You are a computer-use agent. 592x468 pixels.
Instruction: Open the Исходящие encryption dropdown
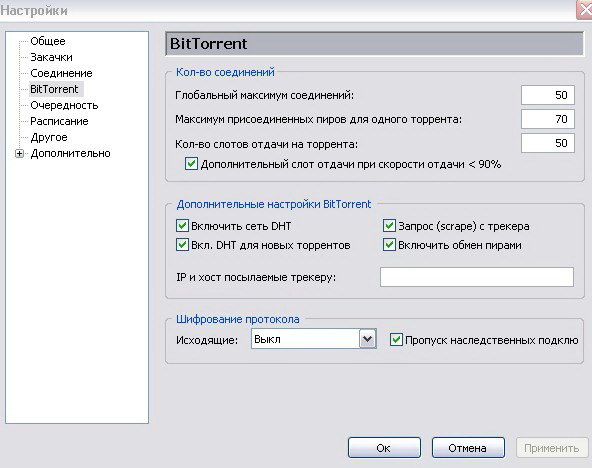(x=367, y=339)
